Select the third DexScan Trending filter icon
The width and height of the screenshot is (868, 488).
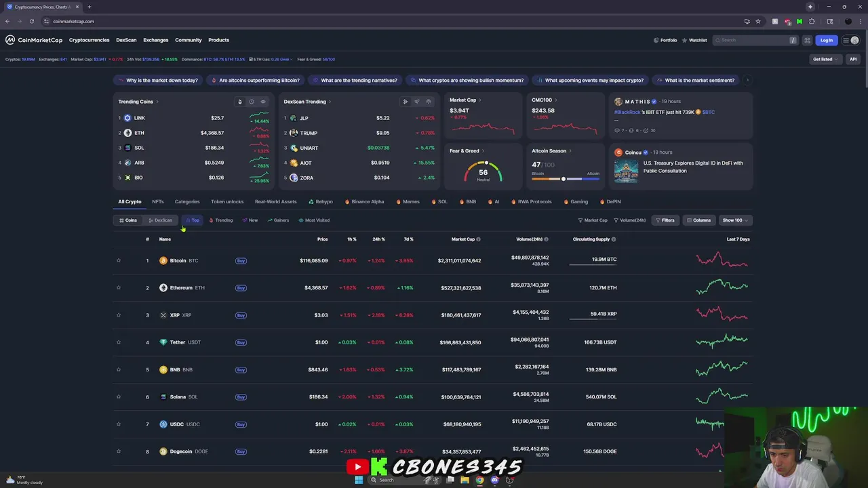(x=428, y=102)
